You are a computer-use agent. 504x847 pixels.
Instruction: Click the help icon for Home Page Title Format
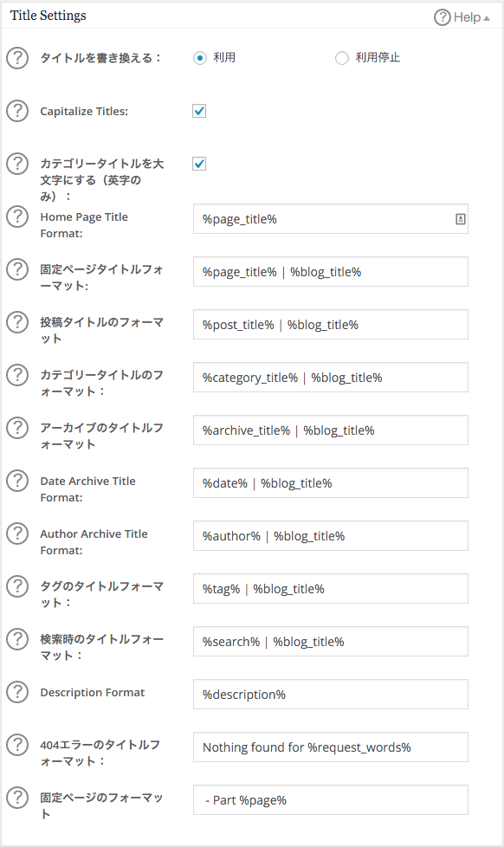tap(17, 217)
